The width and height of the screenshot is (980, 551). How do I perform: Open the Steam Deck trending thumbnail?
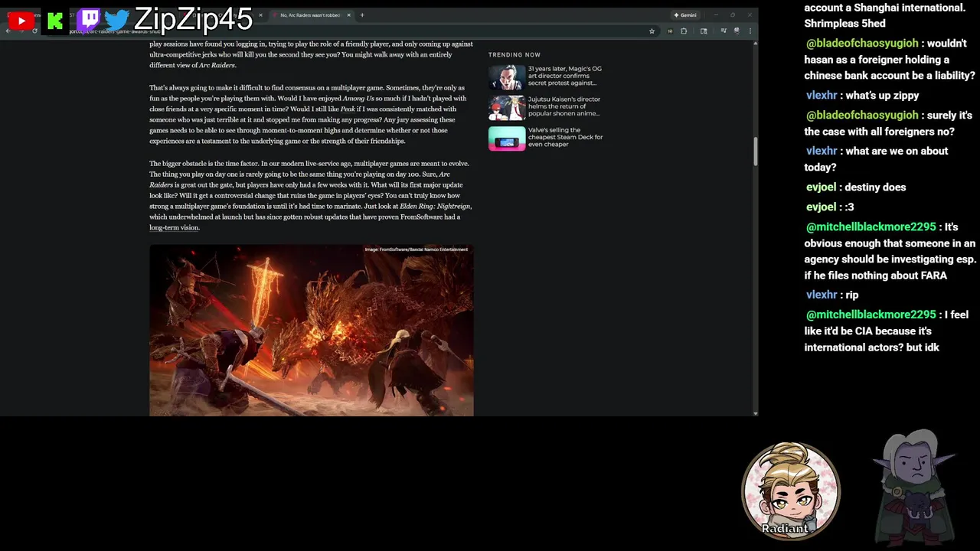[507, 139]
